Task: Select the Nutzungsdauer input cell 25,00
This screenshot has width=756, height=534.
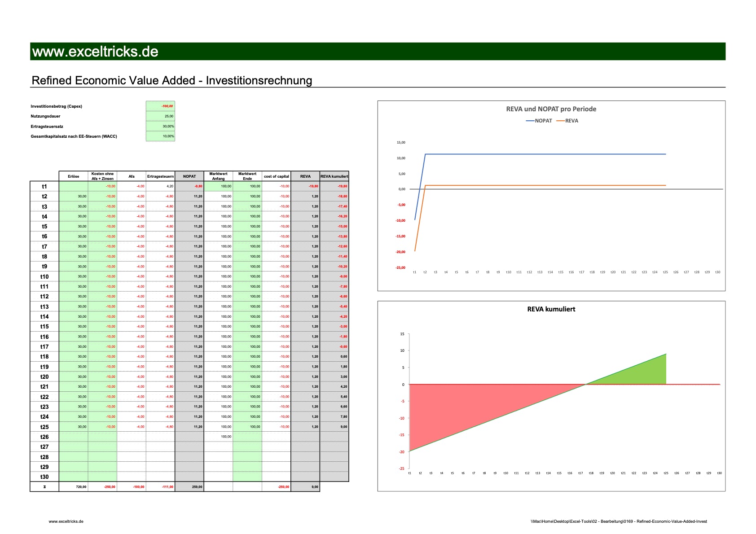Action: [x=160, y=116]
